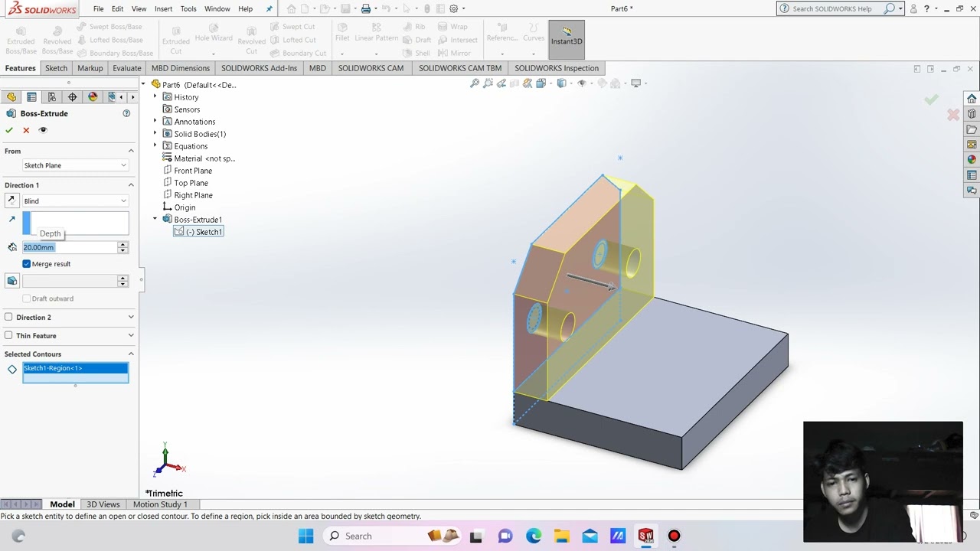Click the Reverse Direction icon beside Blind
Image resolution: width=980 pixels, height=551 pixels.
coord(11,201)
